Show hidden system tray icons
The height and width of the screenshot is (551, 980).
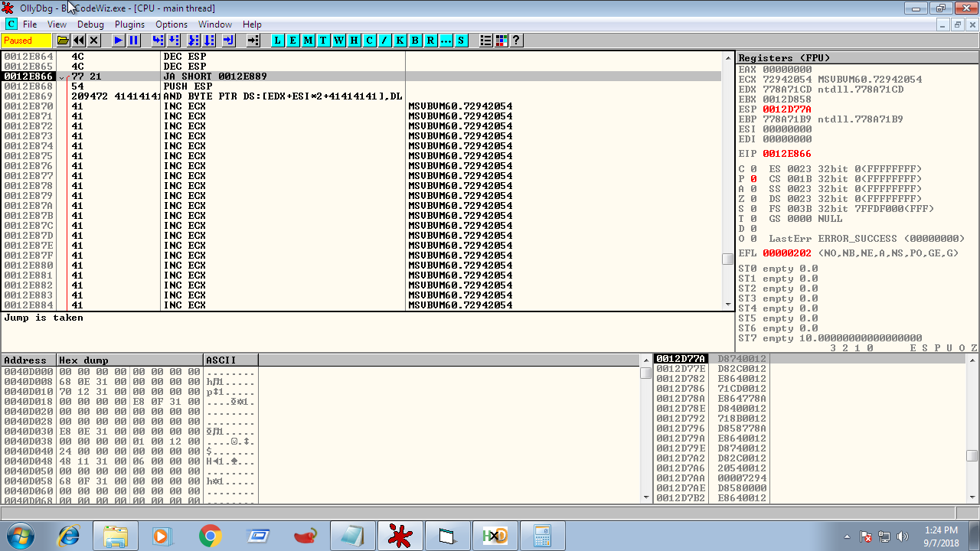(x=847, y=536)
